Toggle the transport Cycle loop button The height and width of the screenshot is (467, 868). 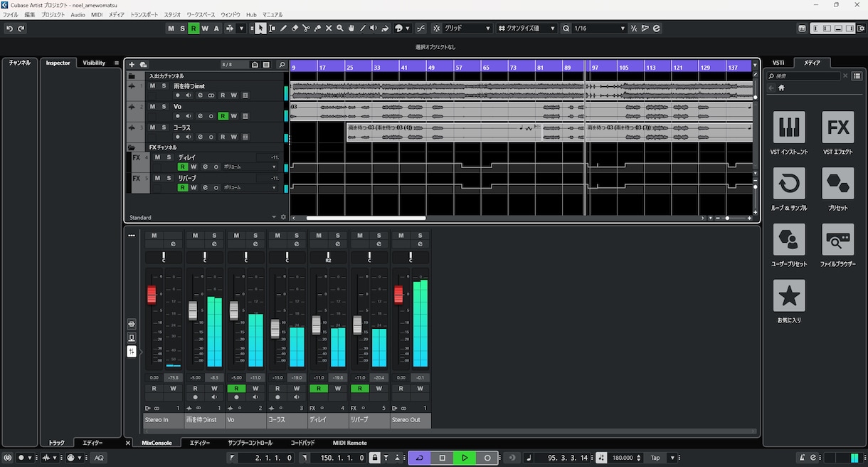pos(419,458)
